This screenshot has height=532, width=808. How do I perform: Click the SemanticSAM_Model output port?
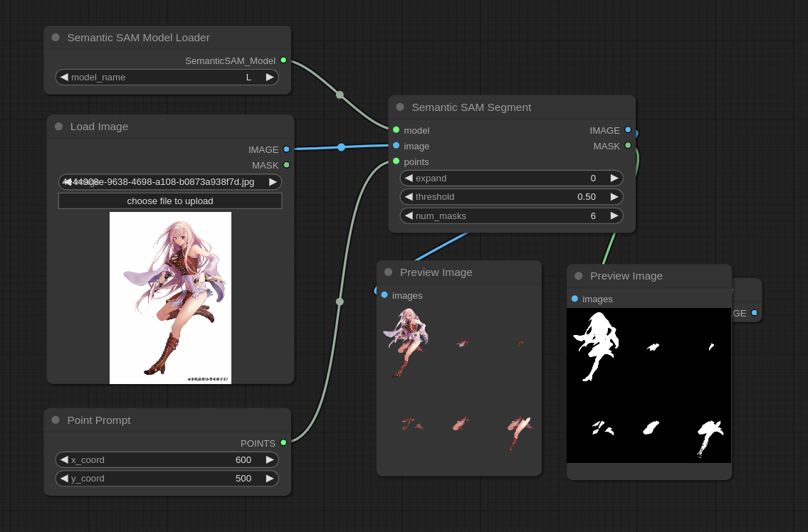coord(283,60)
